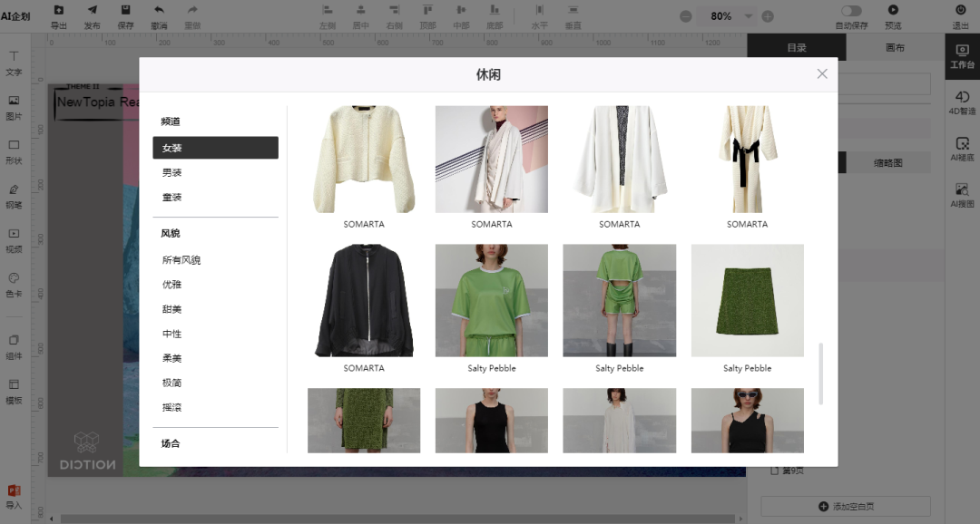Select the 图片 image tool
980x524 pixels.
point(14,107)
